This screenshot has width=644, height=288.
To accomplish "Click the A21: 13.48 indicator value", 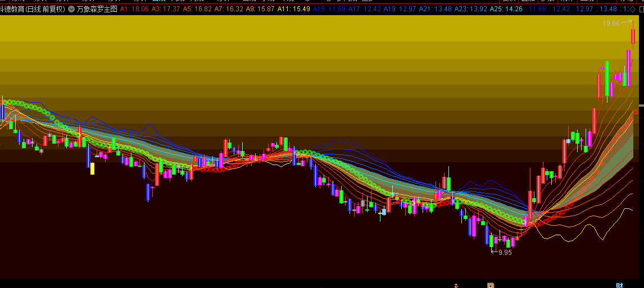I will (x=436, y=8).
